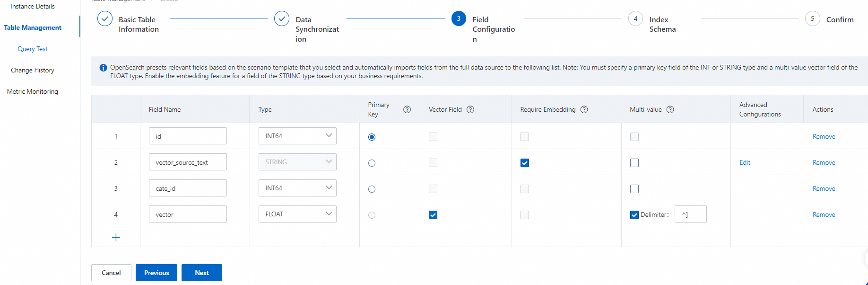The height and width of the screenshot is (285, 868).
Task: Go to Change History in sidebar
Action: [33, 70]
